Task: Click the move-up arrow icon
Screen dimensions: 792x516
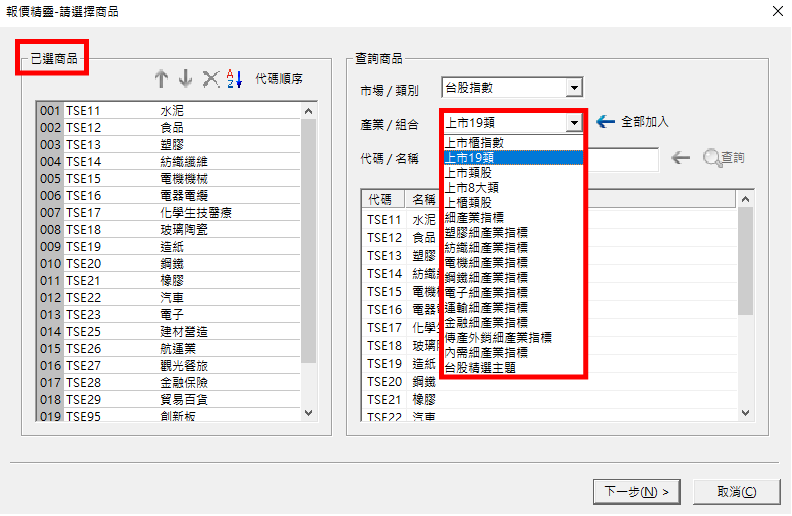Action: point(162,79)
